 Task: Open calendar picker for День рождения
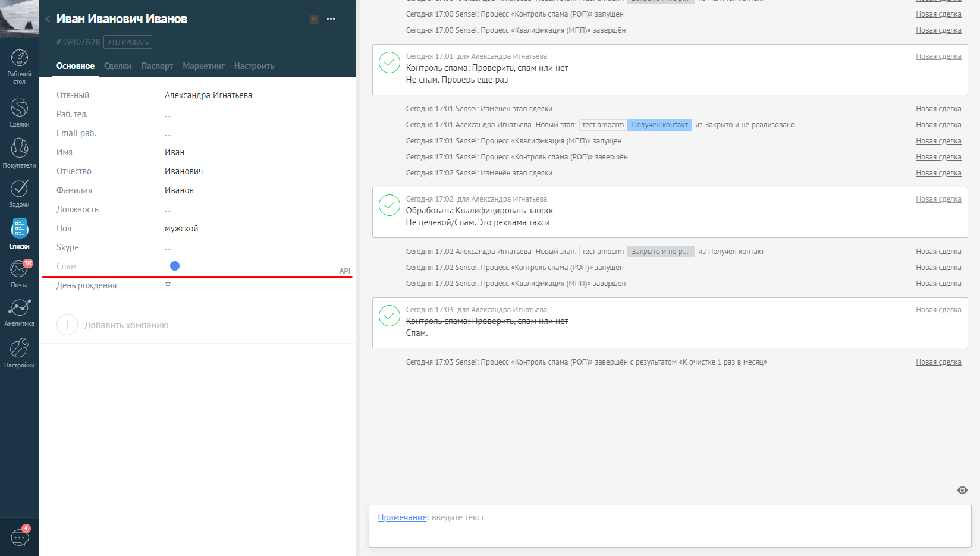point(168,285)
